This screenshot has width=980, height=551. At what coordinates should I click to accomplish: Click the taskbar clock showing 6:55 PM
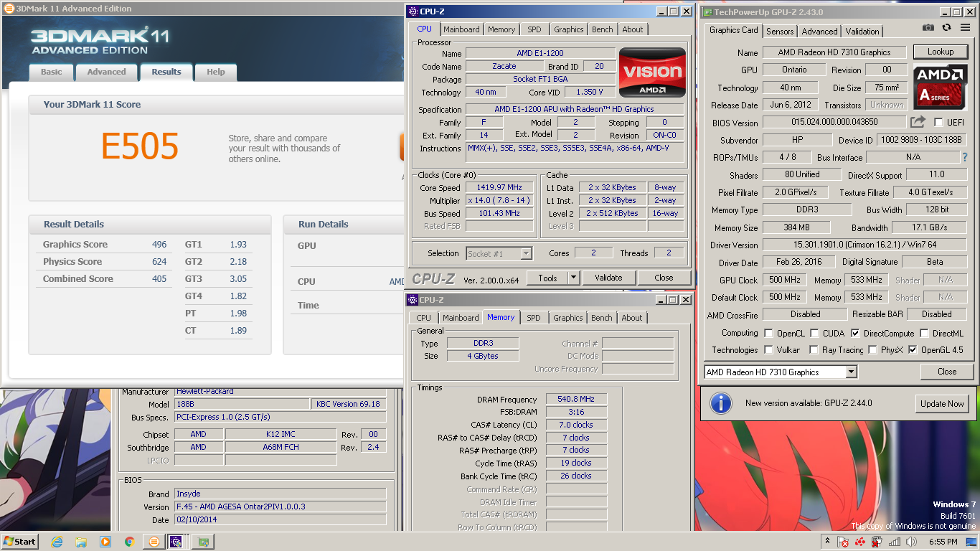[943, 542]
